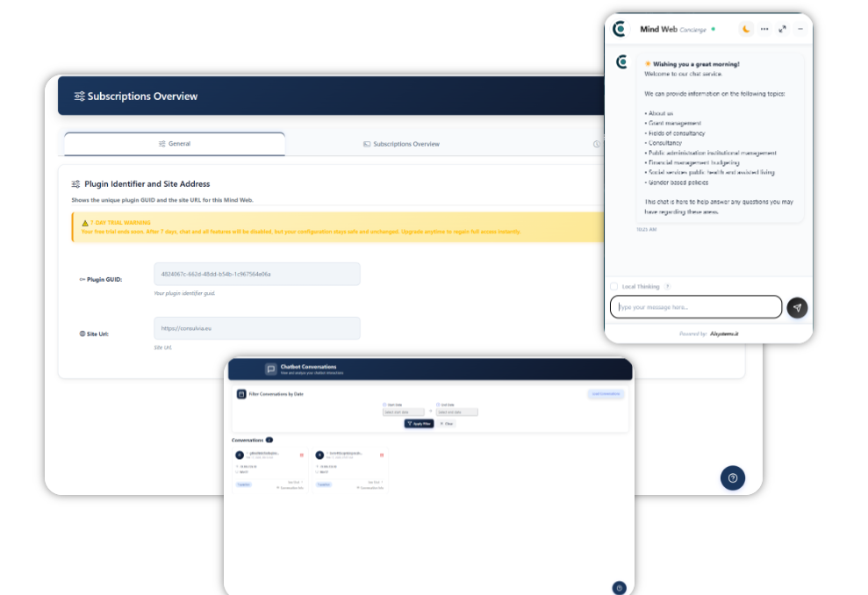Click the Mind Web logo in chat header

620,29
